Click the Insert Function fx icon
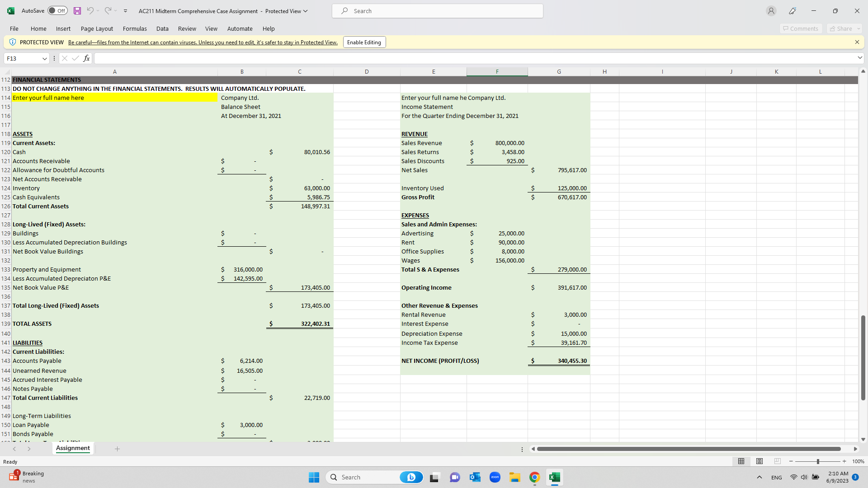868x488 pixels. tap(86, 58)
